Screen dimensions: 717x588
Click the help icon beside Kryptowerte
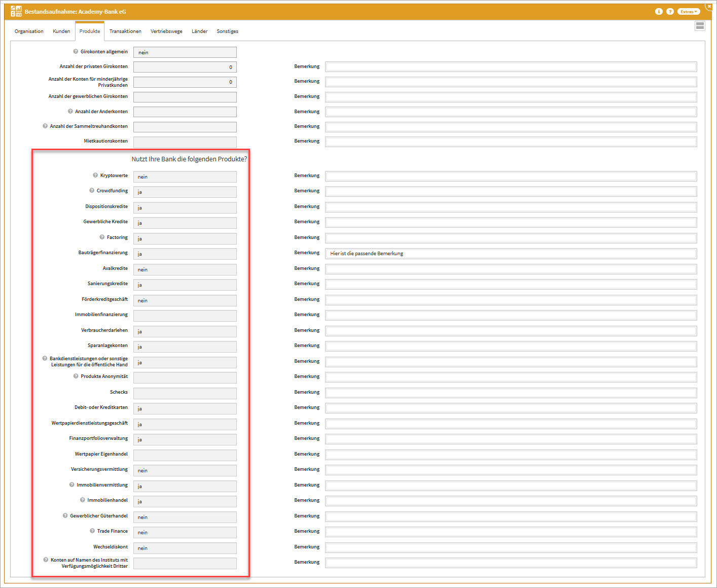[95, 176]
